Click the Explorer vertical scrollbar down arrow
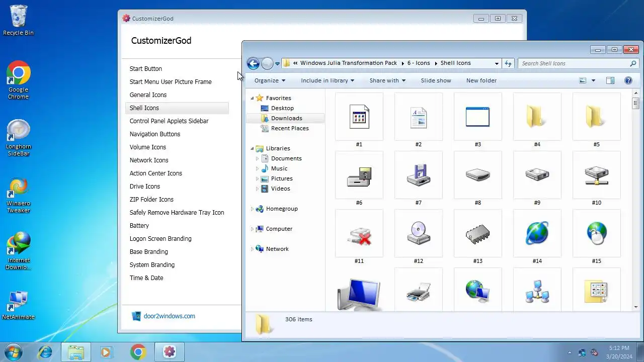 pos(636,307)
